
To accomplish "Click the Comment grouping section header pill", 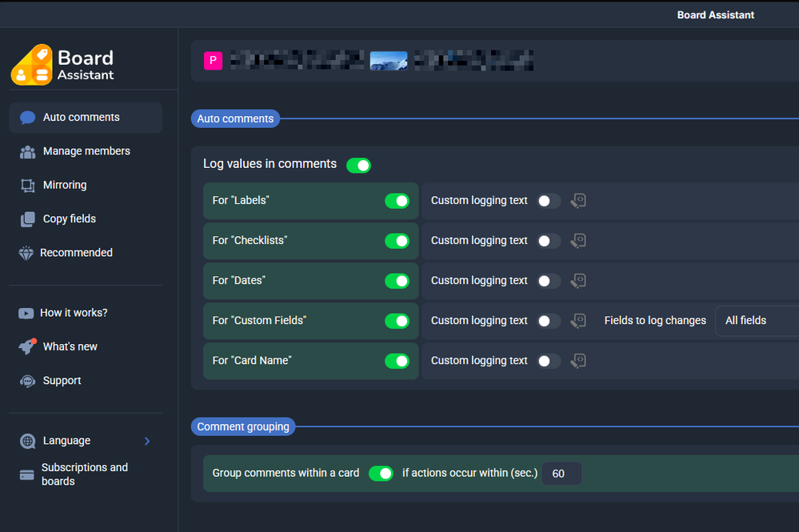I will point(243,426).
